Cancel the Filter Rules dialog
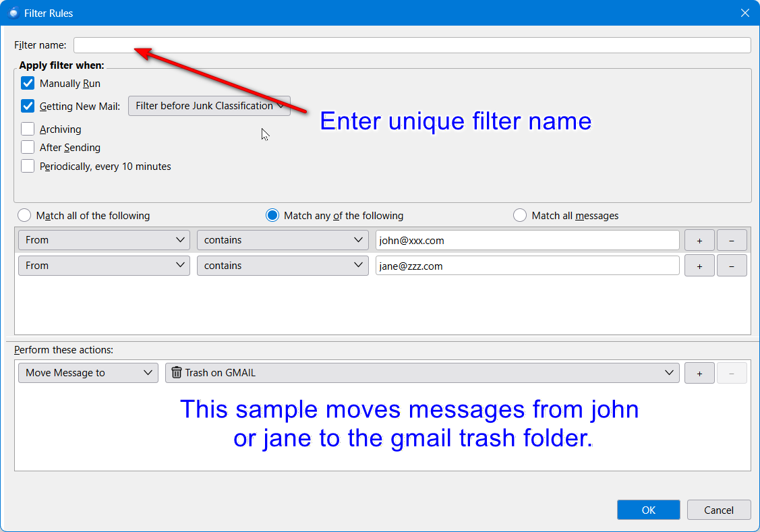760x532 pixels. coord(719,510)
